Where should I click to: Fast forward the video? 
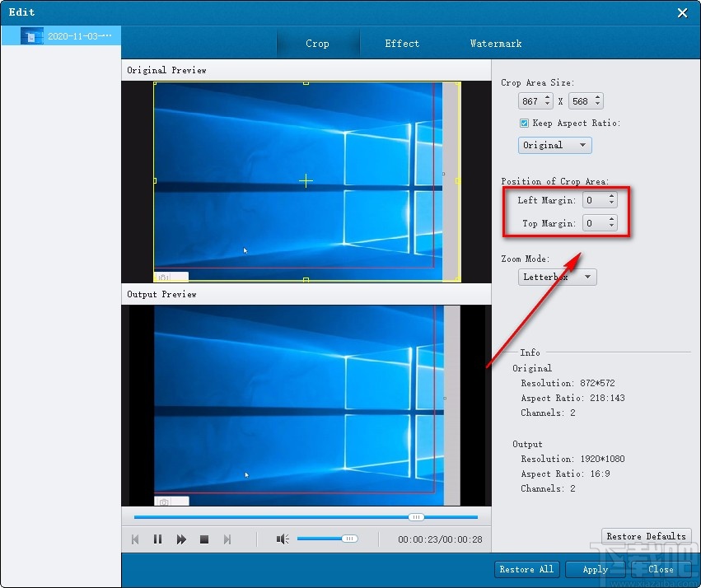pos(181,539)
